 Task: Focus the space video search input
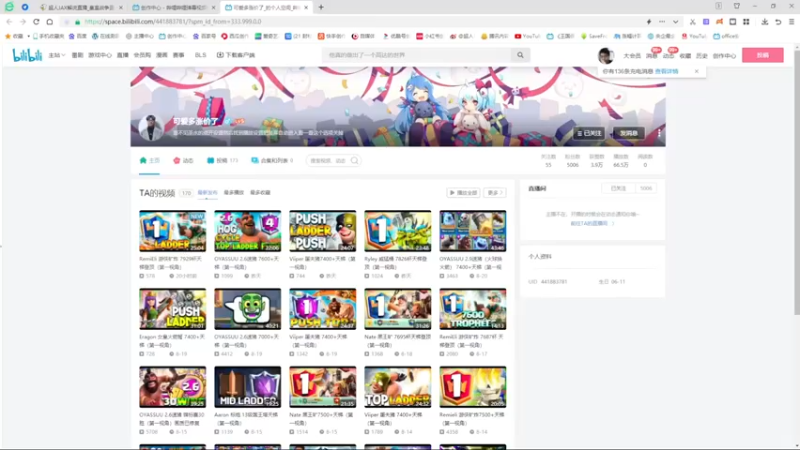pyautogui.click(x=328, y=161)
